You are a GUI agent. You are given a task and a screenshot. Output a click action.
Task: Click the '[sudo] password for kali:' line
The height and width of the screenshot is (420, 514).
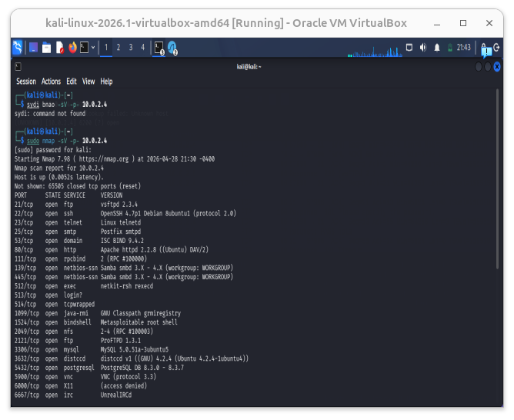pos(53,150)
